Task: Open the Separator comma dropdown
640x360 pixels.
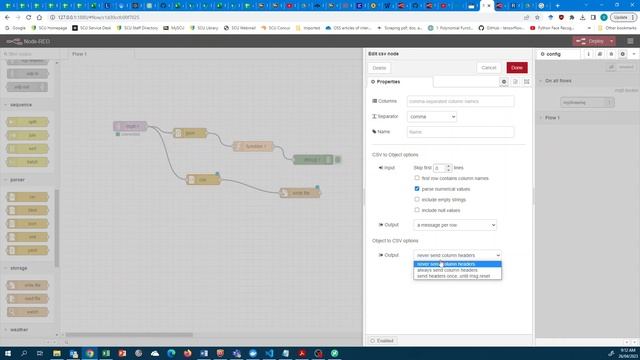Action: pos(432,117)
